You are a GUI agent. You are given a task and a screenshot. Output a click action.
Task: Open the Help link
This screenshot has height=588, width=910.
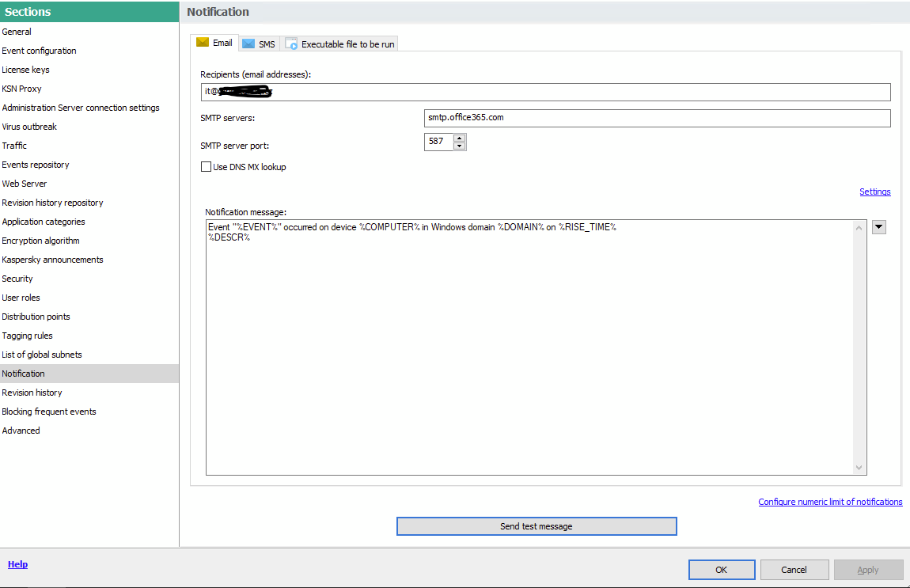pos(17,564)
